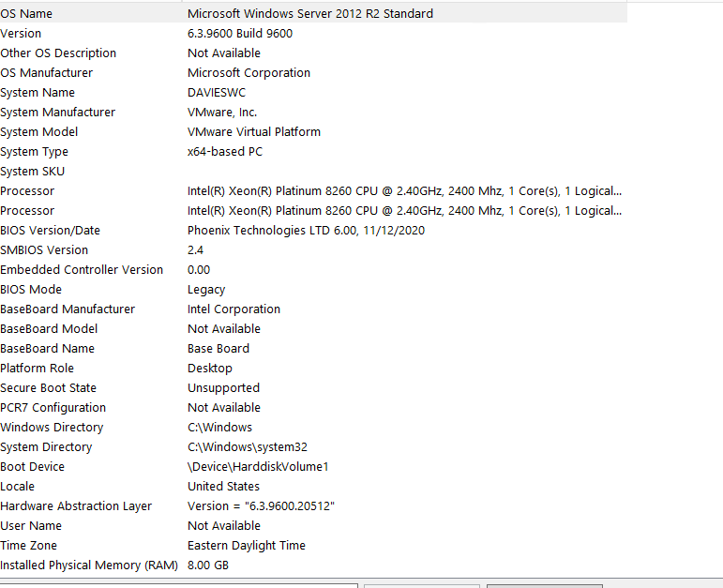Click the BaseBoard Name Base Board row
This screenshot has width=723, height=588.
click(x=313, y=348)
